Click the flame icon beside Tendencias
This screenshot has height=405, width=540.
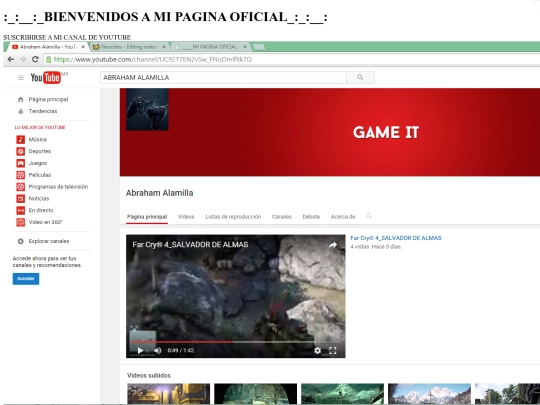coord(21,111)
